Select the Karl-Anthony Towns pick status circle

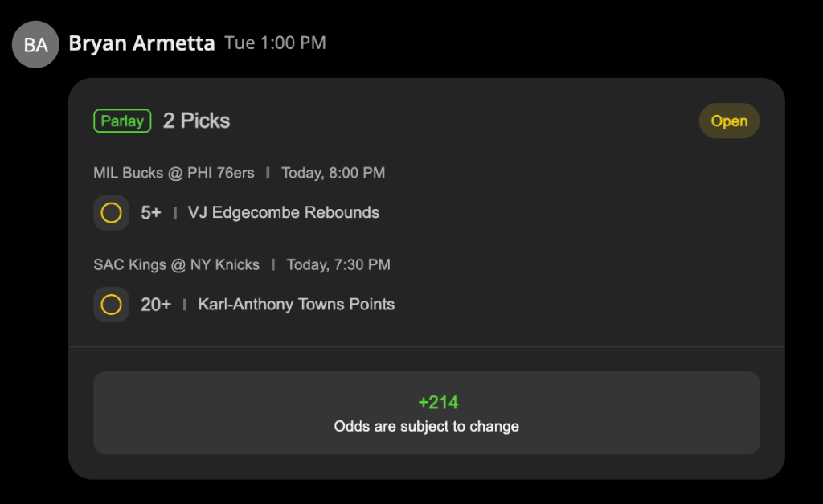pos(111,305)
